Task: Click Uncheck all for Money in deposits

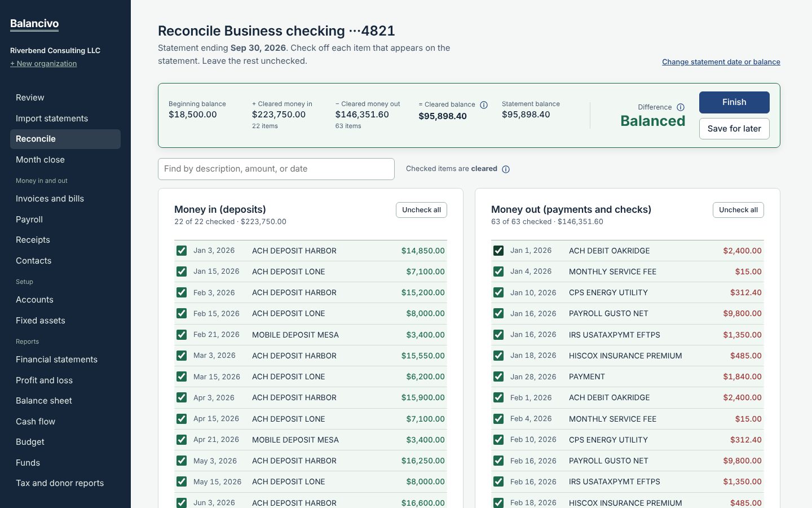Action: pyautogui.click(x=421, y=210)
